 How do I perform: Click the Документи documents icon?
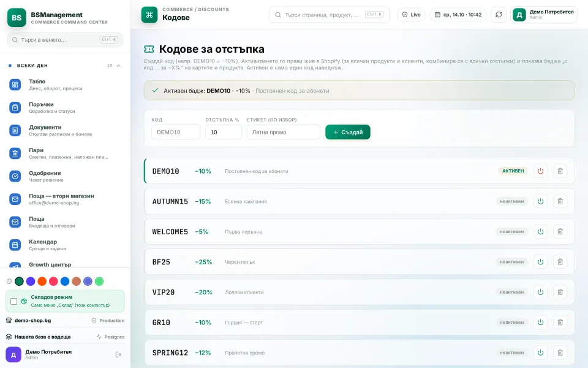click(x=15, y=131)
